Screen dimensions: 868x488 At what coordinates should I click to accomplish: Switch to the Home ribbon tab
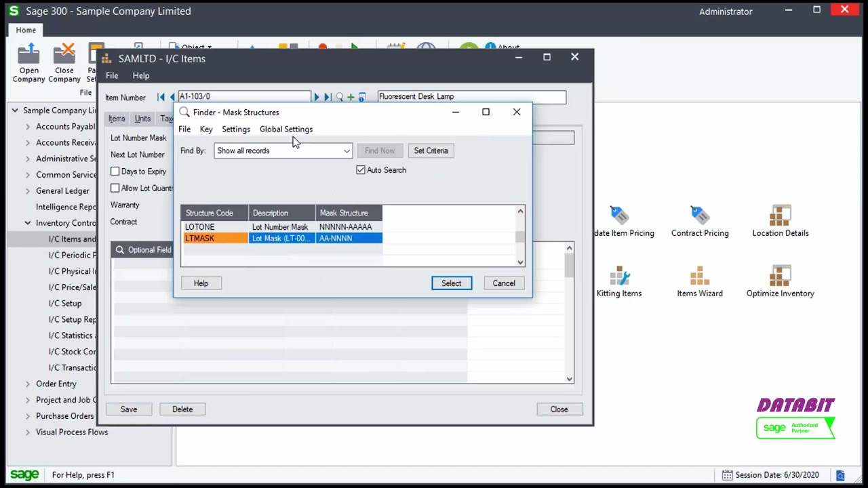tap(26, 30)
